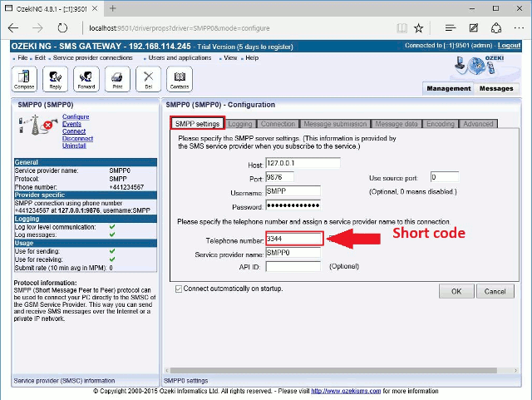Switch to the Message data tab

[x=397, y=124]
